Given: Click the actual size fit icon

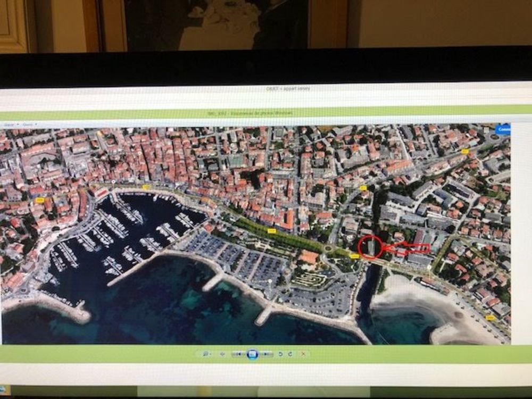Looking at the screenshot, I should [222, 354].
